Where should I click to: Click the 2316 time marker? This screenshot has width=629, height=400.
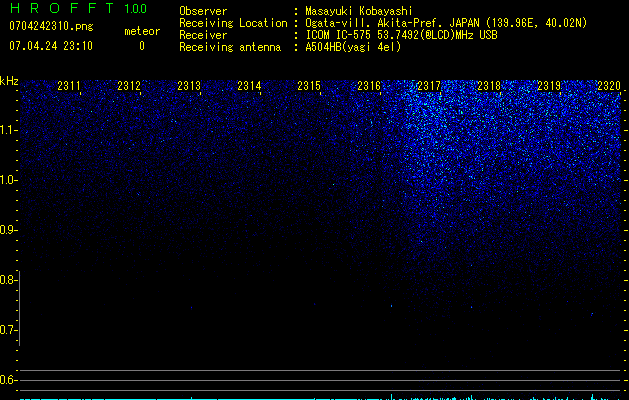pyautogui.click(x=369, y=86)
